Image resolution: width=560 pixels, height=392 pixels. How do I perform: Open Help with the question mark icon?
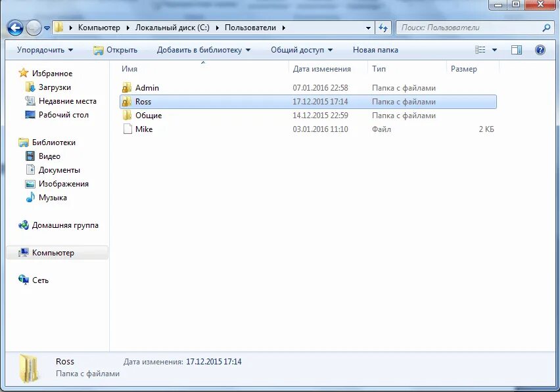(x=540, y=50)
